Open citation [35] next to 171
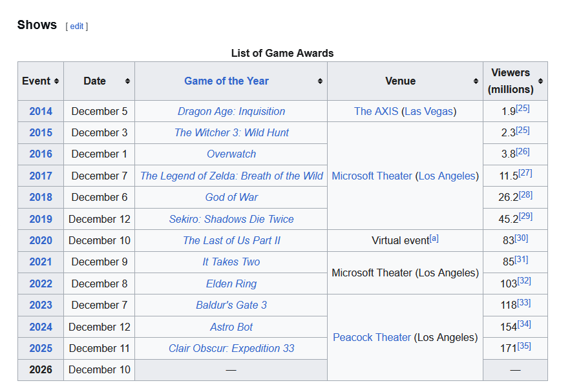The height and width of the screenshot is (392, 581). click(524, 346)
